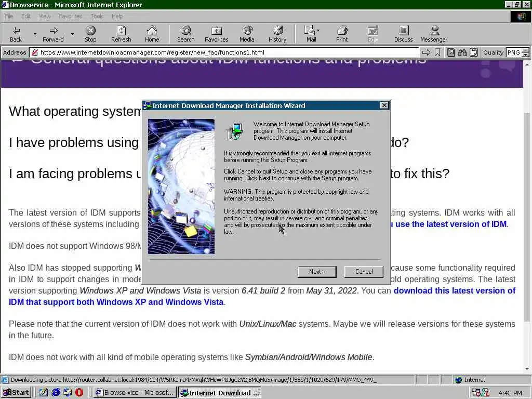Click the Back toolbar button

16,34
